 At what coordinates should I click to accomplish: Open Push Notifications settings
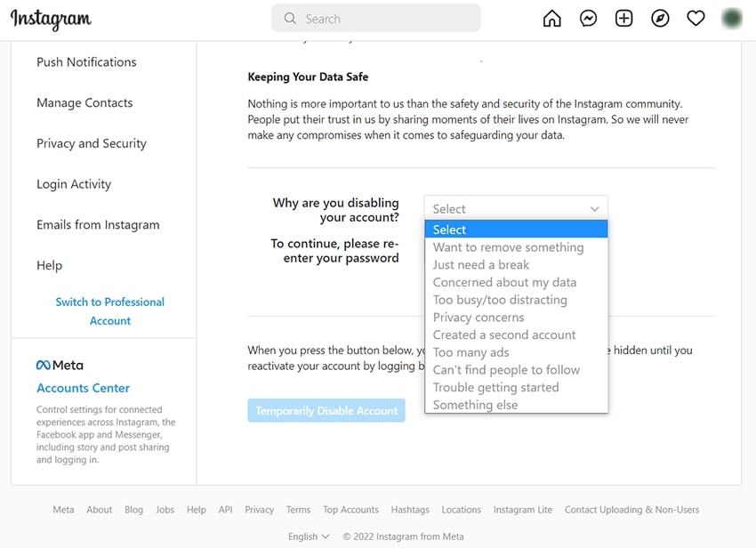pyautogui.click(x=86, y=62)
